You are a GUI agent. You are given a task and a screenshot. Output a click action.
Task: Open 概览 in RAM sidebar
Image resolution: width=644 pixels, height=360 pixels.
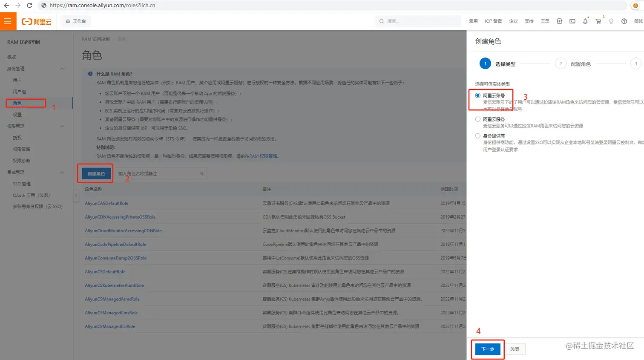pyautogui.click(x=11, y=57)
